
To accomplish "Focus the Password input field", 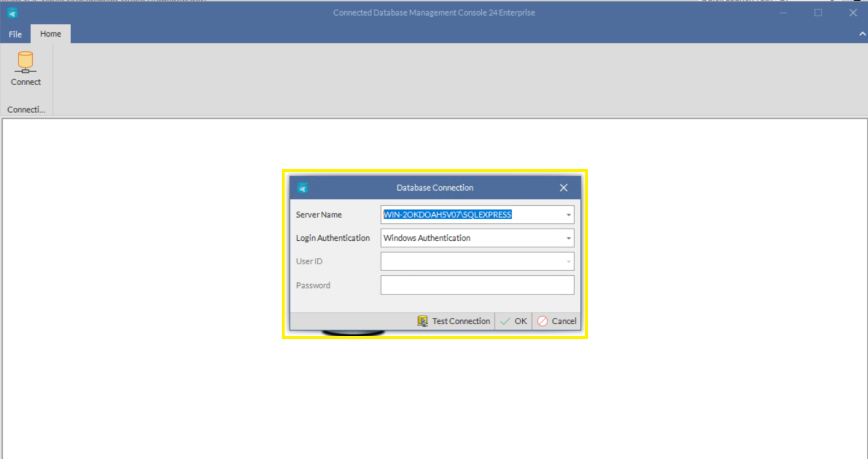I will coord(477,285).
